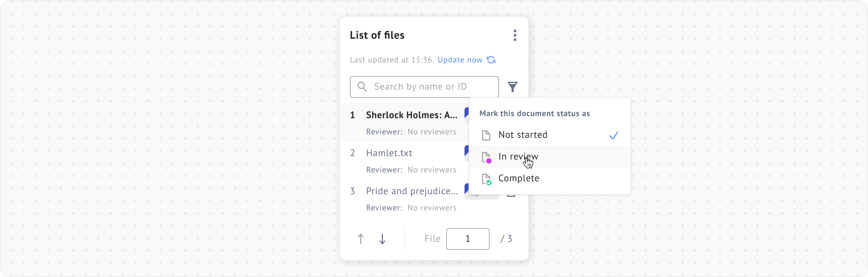868x277 pixels.
Task: Select the Sherlock Holmes file row
Action: pyautogui.click(x=412, y=115)
